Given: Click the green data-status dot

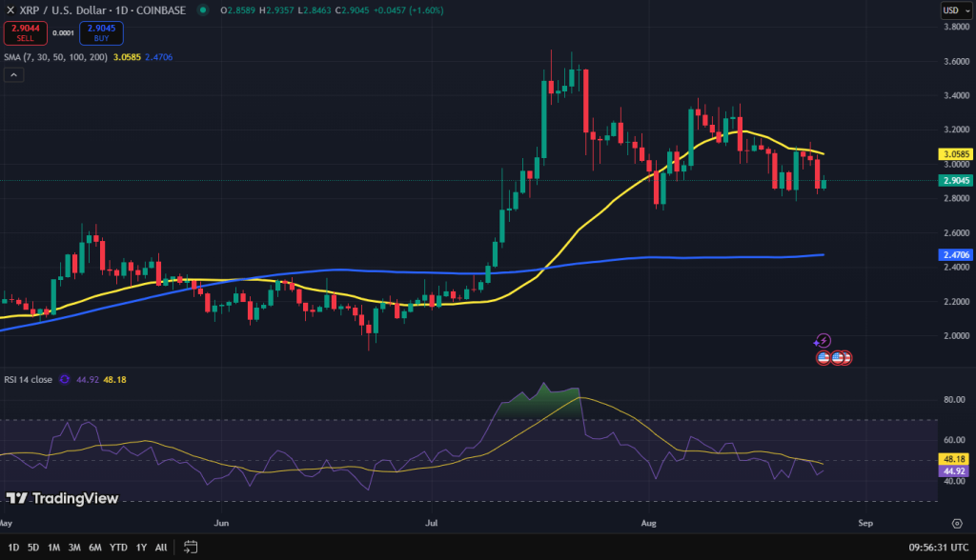Looking at the screenshot, I should click(x=201, y=9).
